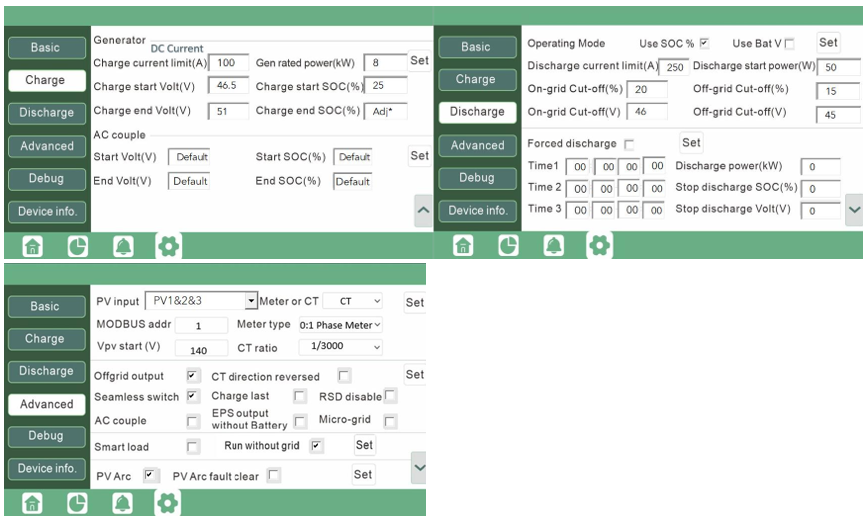
Task: Select Basic tab in Charge panel
Action: (x=46, y=48)
